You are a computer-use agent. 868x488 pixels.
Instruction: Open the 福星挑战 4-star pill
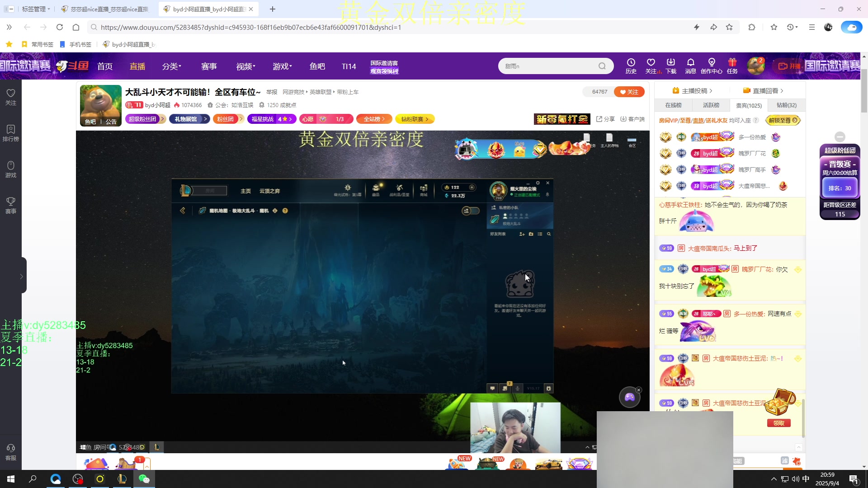tap(272, 119)
